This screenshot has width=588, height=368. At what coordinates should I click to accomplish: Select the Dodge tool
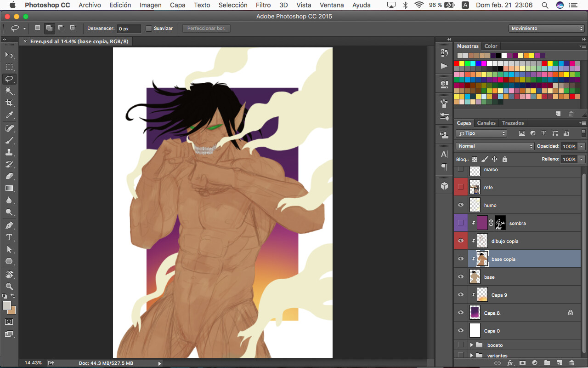click(x=9, y=212)
